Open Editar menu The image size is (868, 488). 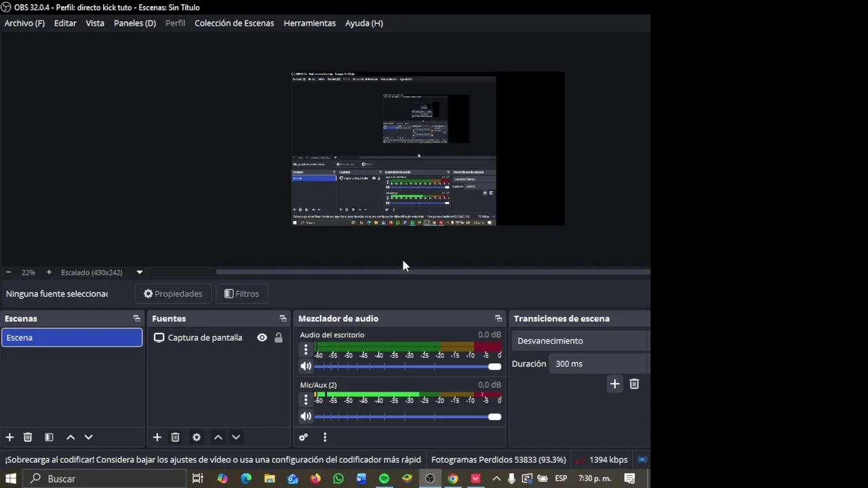tap(65, 23)
